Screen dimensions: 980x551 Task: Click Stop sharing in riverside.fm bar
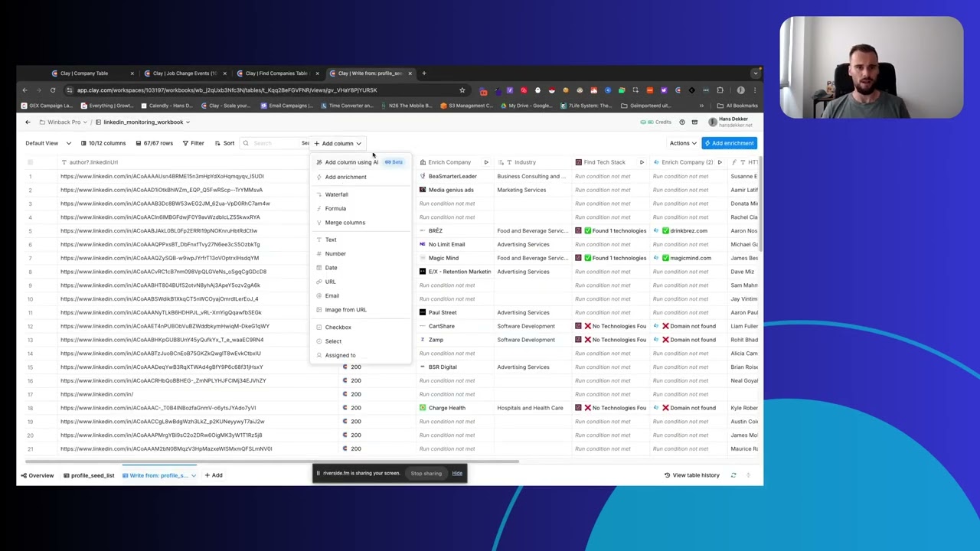[x=426, y=473]
